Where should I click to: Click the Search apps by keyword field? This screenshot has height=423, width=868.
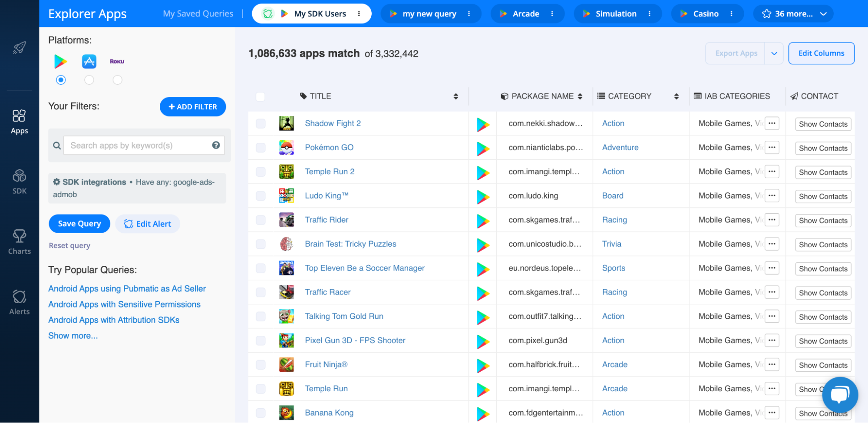click(144, 145)
